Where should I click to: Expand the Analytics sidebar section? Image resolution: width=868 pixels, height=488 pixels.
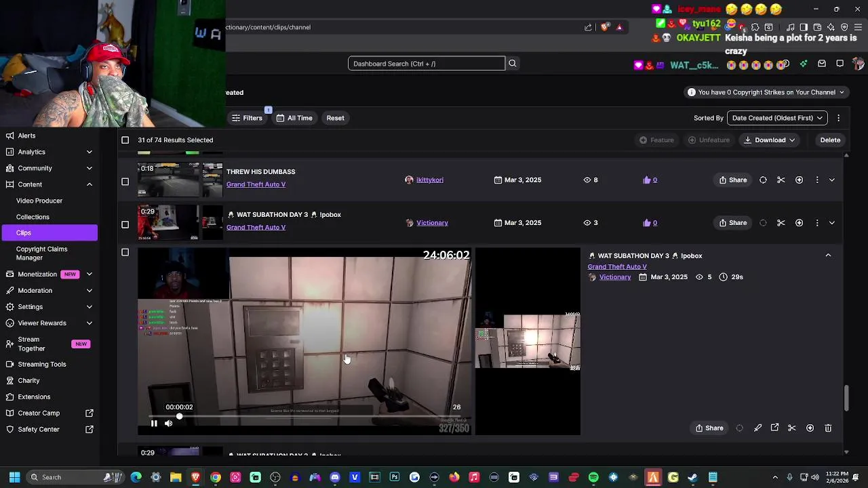point(89,152)
